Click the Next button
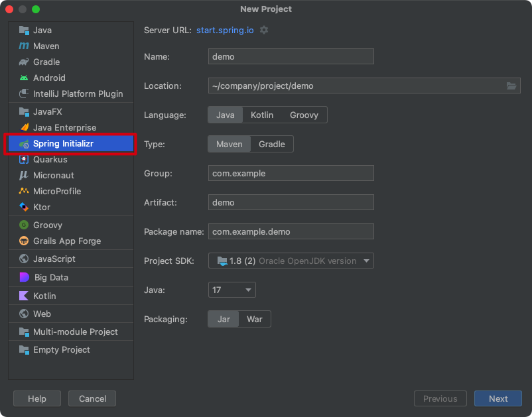This screenshot has width=532, height=417. (x=498, y=398)
